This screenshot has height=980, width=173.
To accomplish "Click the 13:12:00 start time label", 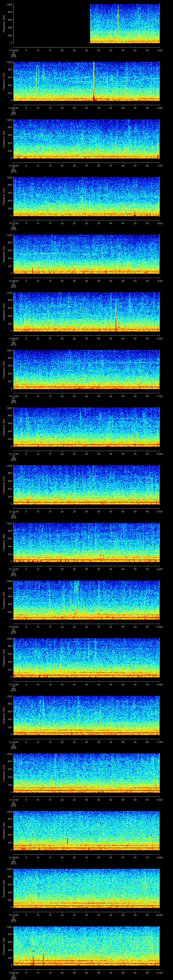I will click(x=13, y=511).
